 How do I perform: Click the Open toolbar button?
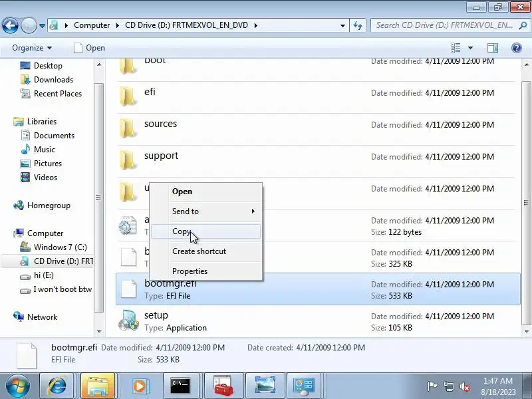click(89, 48)
